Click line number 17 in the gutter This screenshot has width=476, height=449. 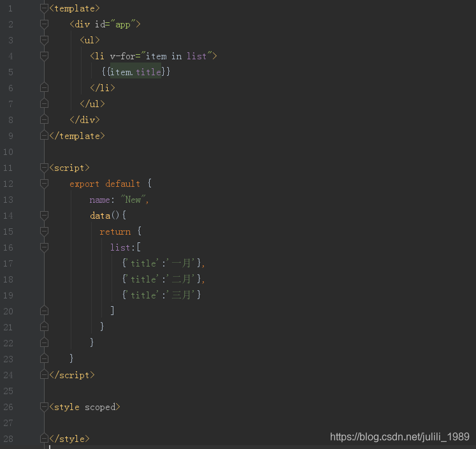(x=8, y=263)
